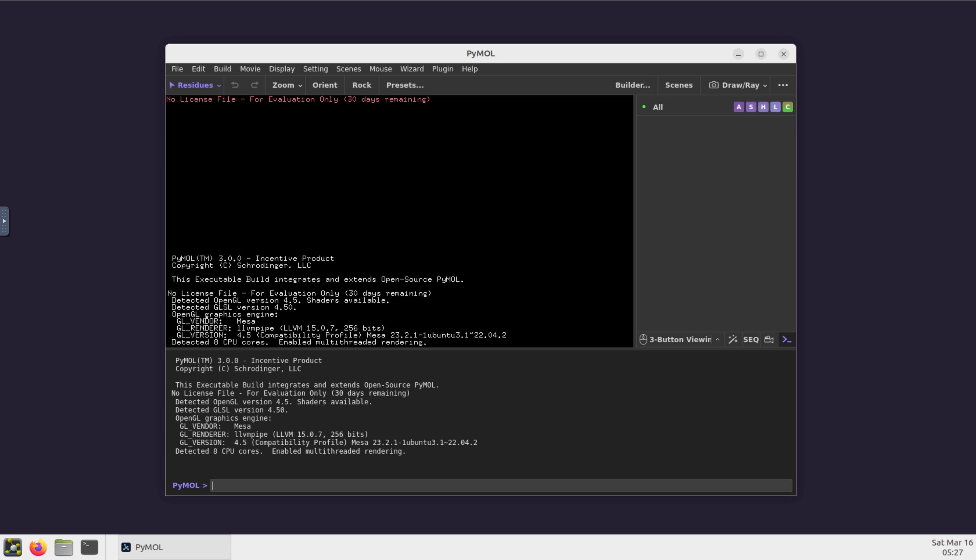
Task: Maximize the PyMOL window
Action: (x=761, y=54)
